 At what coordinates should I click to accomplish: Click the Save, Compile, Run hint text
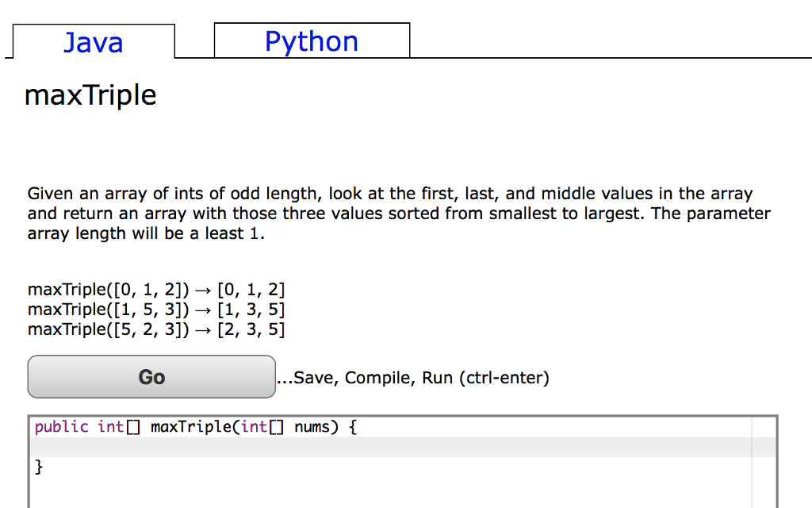click(414, 378)
